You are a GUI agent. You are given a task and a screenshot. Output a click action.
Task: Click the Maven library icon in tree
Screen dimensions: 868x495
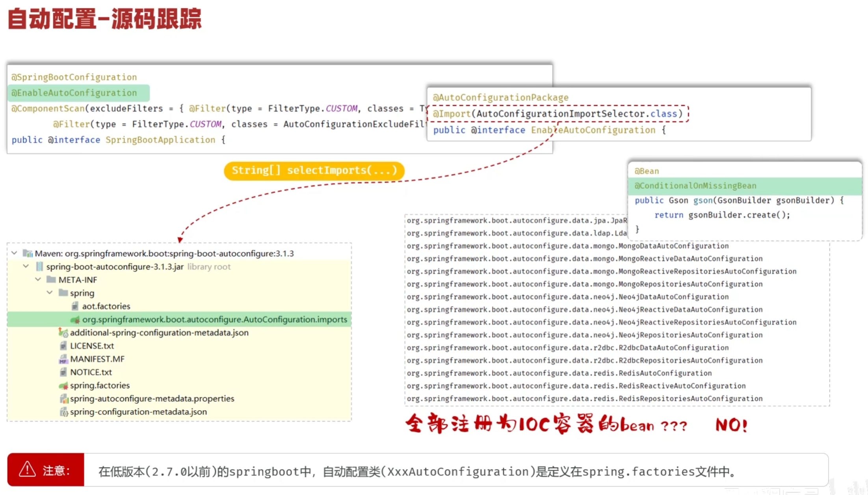pyautogui.click(x=28, y=253)
